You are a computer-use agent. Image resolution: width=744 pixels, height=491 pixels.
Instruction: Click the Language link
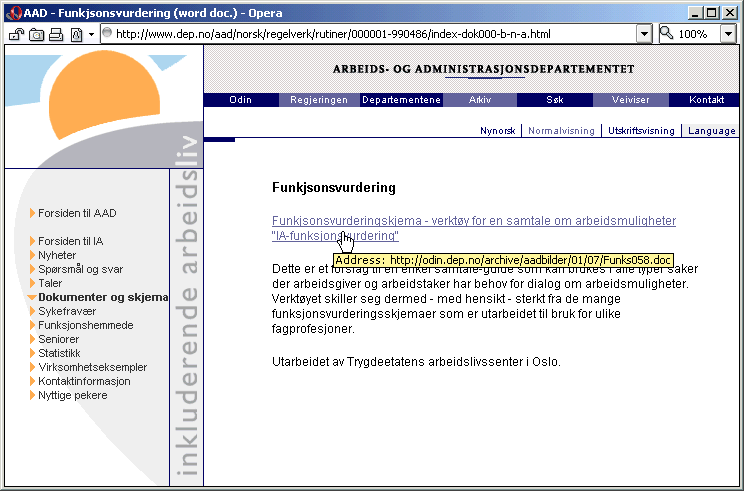point(712,130)
